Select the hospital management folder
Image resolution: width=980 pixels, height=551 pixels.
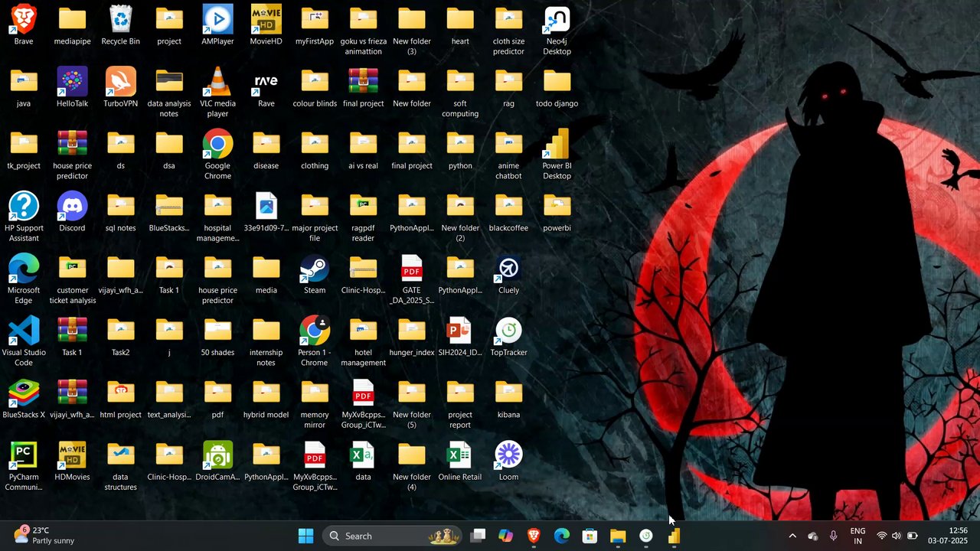pos(217,217)
